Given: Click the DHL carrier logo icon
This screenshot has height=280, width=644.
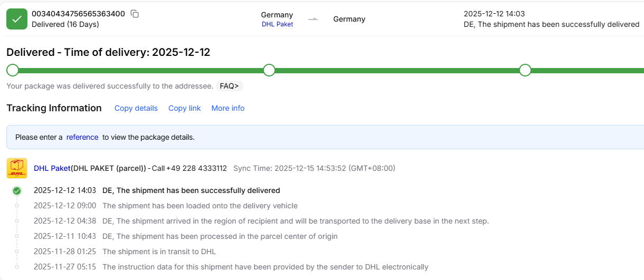Looking at the screenshot, I should coord(17,168).
